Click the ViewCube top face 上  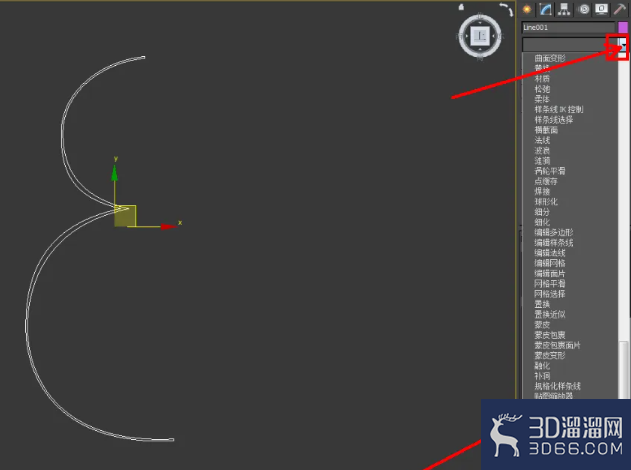(480, 36)
